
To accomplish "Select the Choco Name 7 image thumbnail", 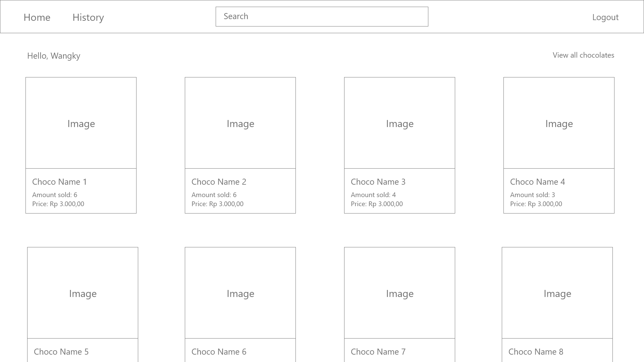I will click(399, 293).
